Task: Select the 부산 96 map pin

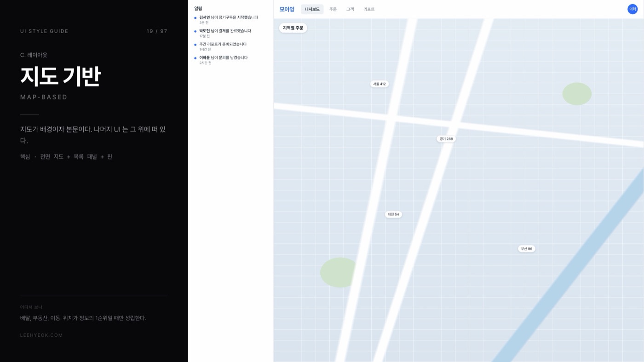Action: [527, 249]
